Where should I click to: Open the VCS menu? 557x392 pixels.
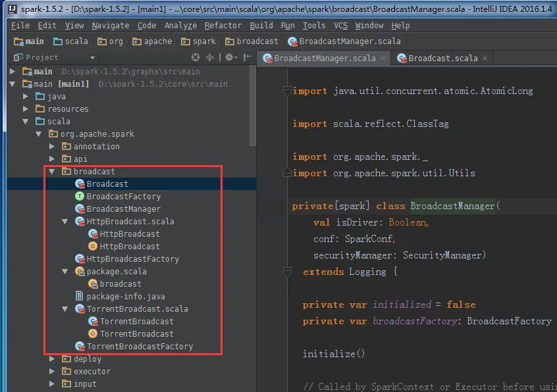[x=340, y=26]
